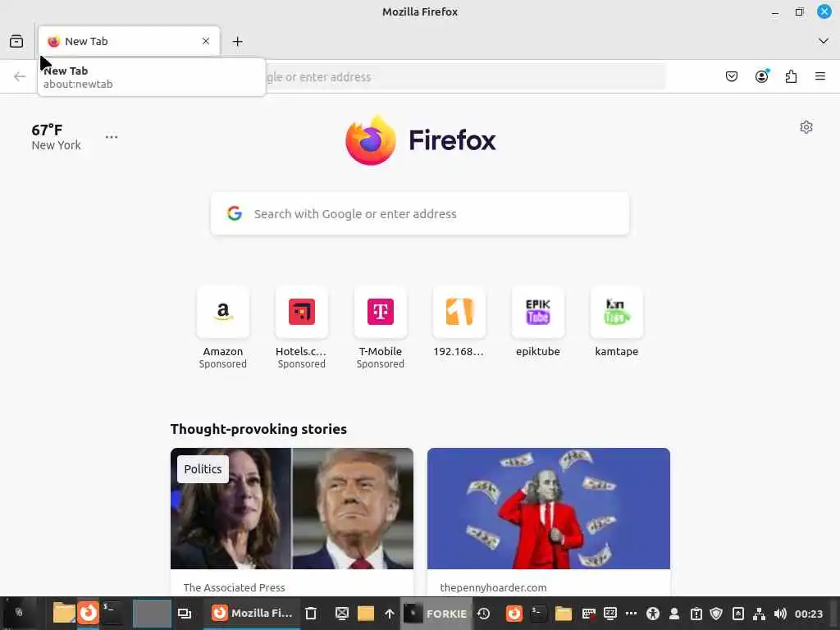Click the Politics tag on story
840x630 pixels.
(203, 469)
